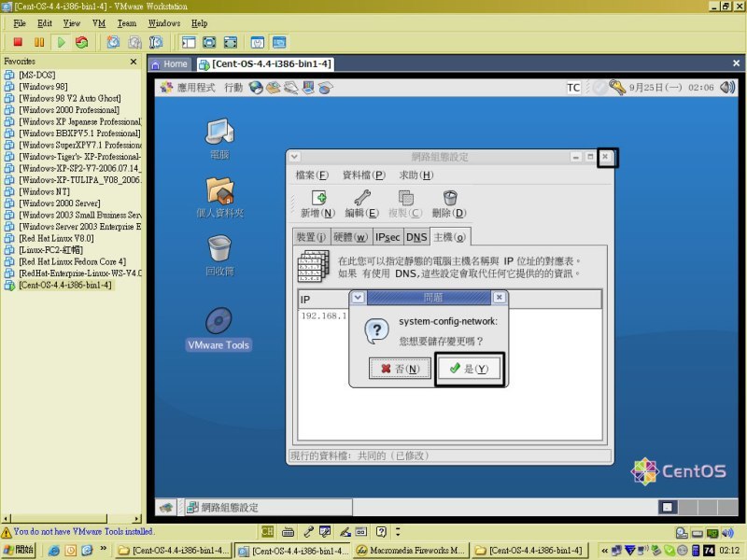Open the 求助(H) help menu
The height and width of the screenshot is (560, 747).
point(416,175)
